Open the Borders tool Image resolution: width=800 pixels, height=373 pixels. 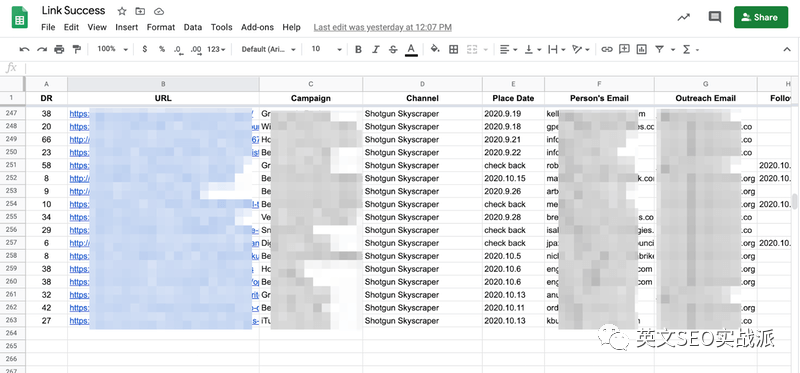click(453, 49)
